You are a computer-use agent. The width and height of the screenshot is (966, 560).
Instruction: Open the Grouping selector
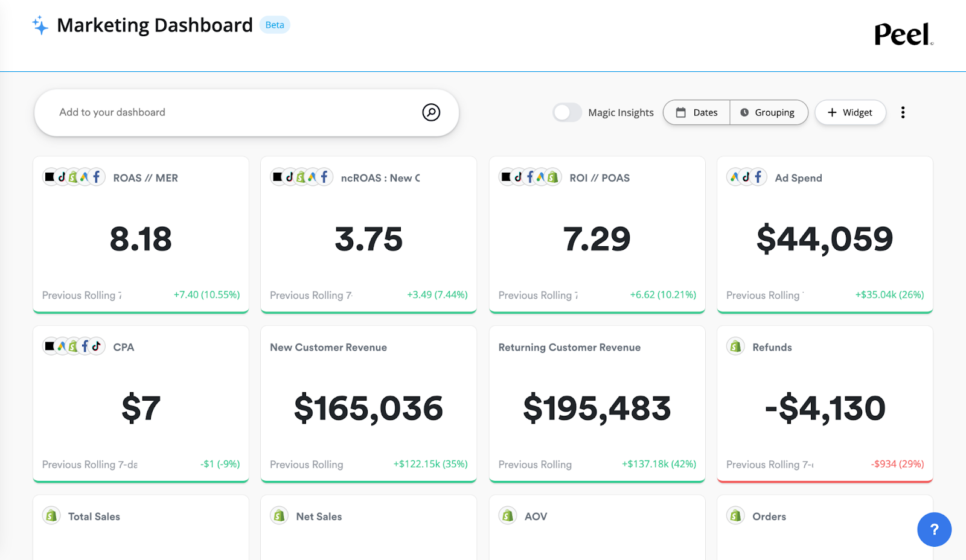769,112
